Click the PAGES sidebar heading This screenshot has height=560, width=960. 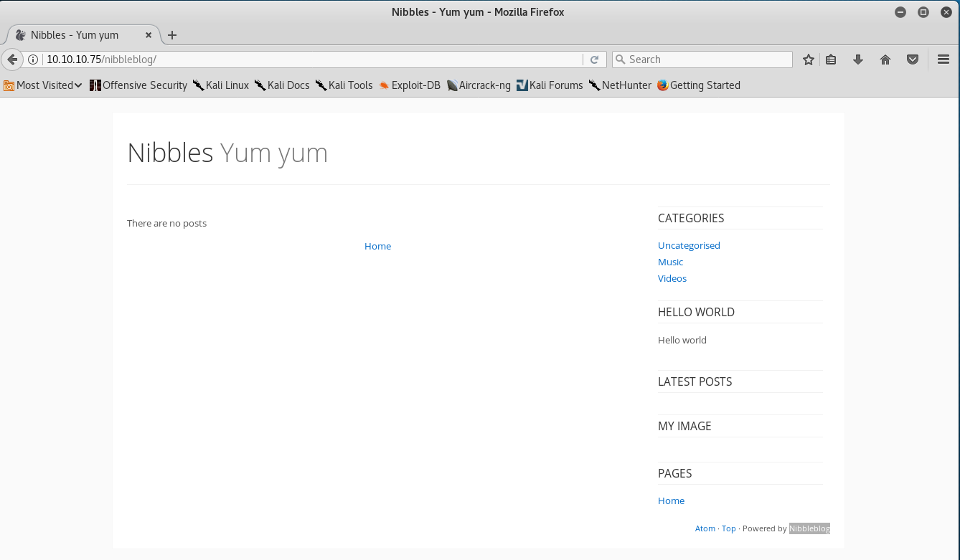click(675, 473)
